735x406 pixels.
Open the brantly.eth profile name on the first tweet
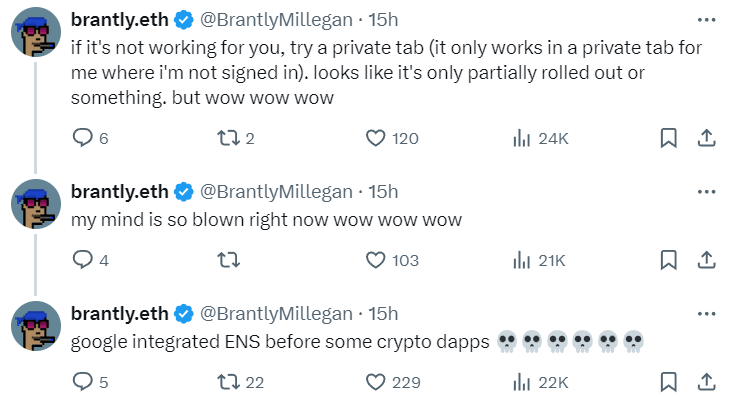(120, 19)
